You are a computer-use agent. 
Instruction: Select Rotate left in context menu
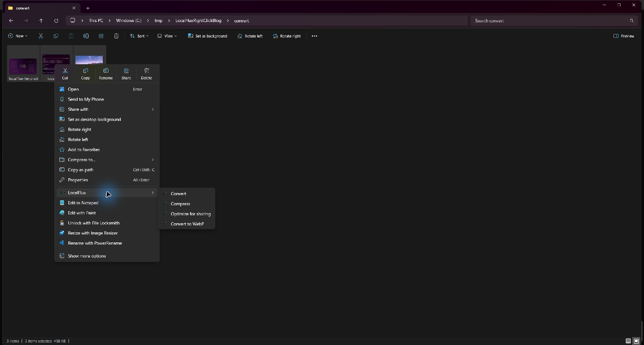tap(107, 139)
